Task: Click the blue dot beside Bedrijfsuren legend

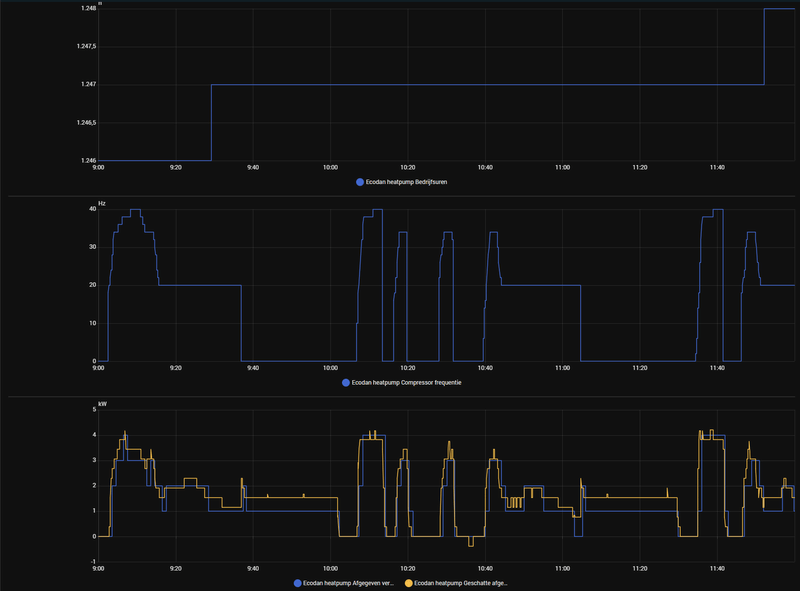Action: [360, 182]
